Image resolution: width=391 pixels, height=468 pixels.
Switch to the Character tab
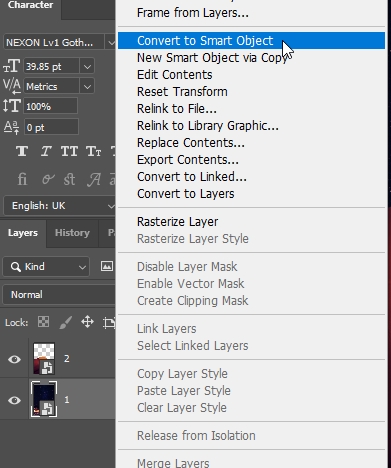pos(30,5)
